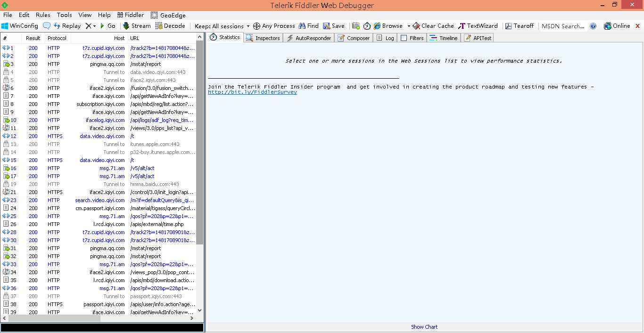The image size is (644, 333).
Task: Open the Rules menu
Action: tap(43, 15)
